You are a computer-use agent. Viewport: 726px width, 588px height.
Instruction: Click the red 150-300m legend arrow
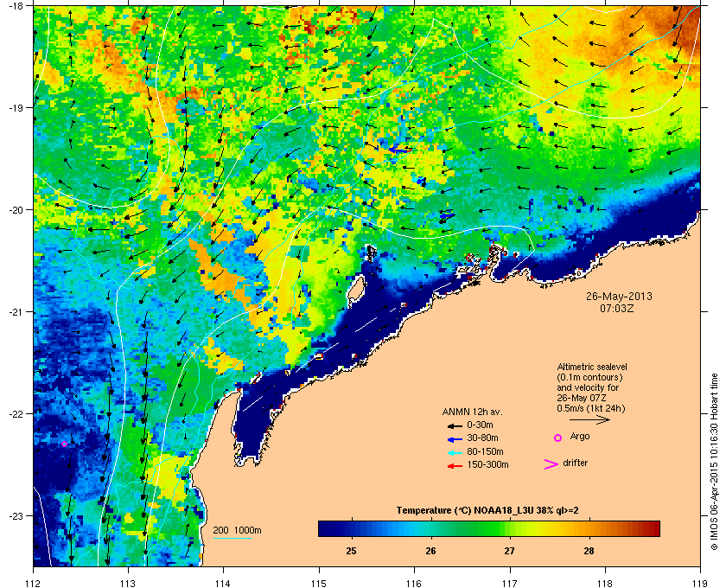pyautogui.click(x=455, y=466)
